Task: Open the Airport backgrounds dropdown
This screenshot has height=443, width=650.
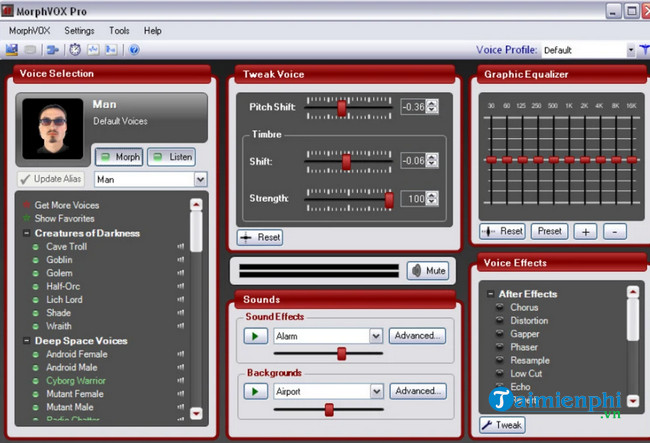Action: tap(376, 391)
